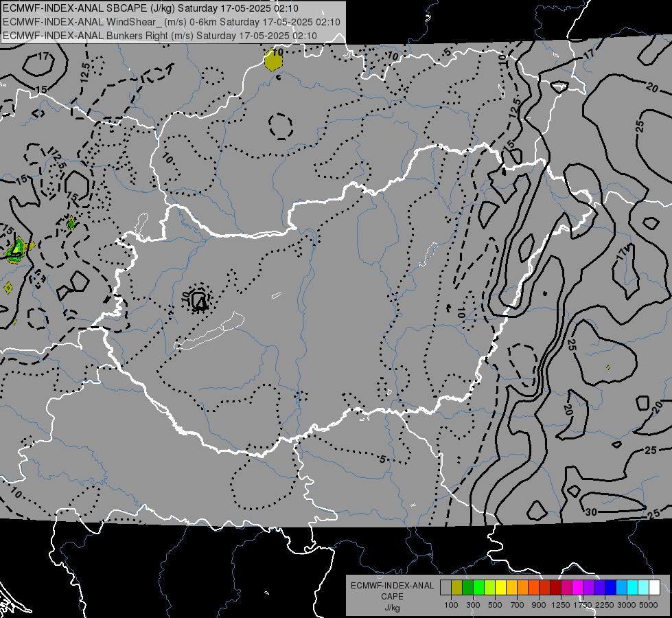Click the 100 value in legend scale
Viewport: 672px width, 618px height.
451,605
